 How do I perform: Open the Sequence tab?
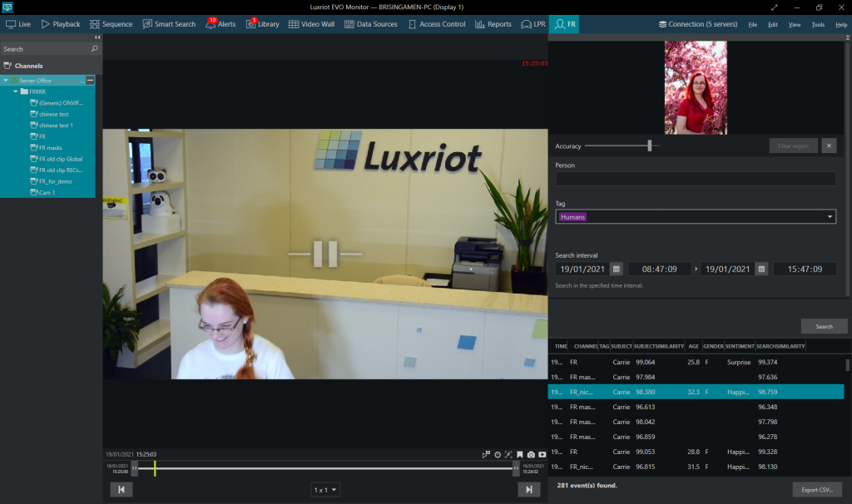coord(111,24)
